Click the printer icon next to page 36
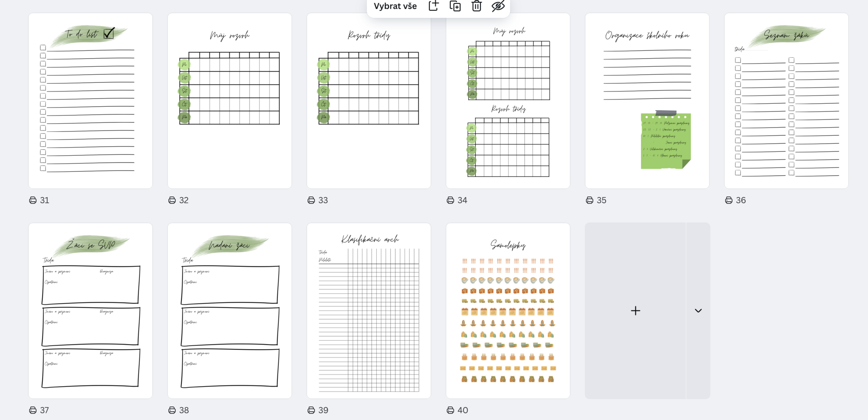Image resolution: width=868 pixels, height=420 pixels. click(729, 200)
